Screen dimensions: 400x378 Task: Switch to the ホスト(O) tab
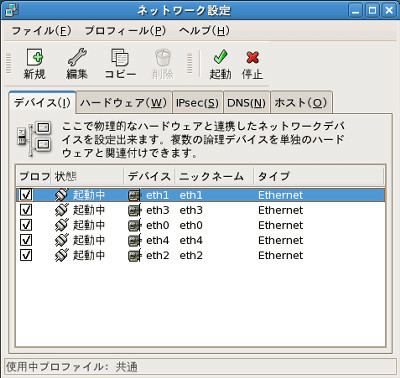(x=301, y=103)
